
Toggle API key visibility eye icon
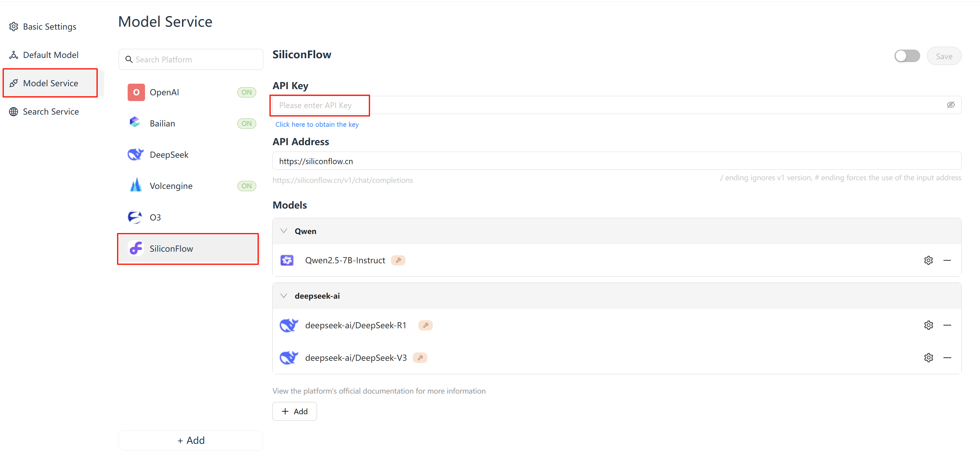pyautogui.click(x=950, y=105)
